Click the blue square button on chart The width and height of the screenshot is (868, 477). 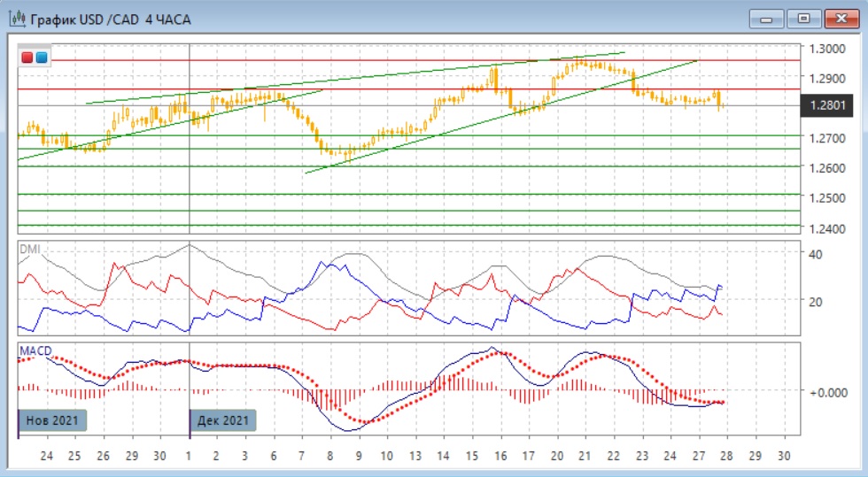[x=42, y=58]
